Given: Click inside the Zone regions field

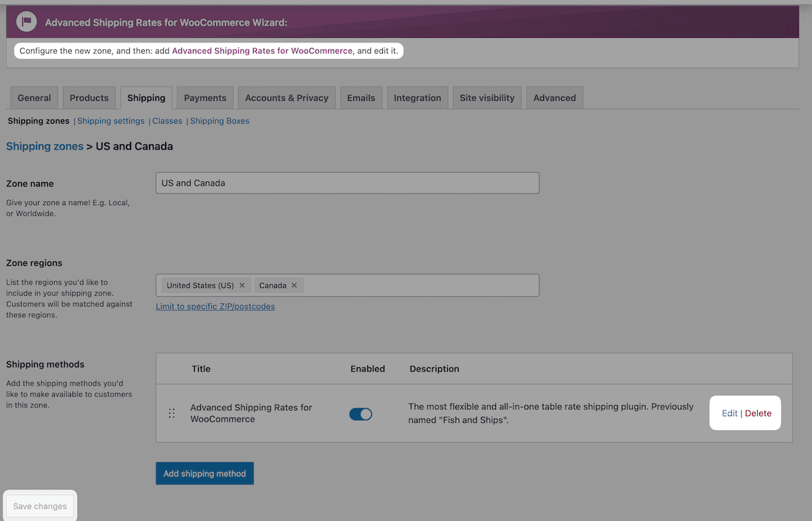Looking at the screenshot, I should point(347,285).
